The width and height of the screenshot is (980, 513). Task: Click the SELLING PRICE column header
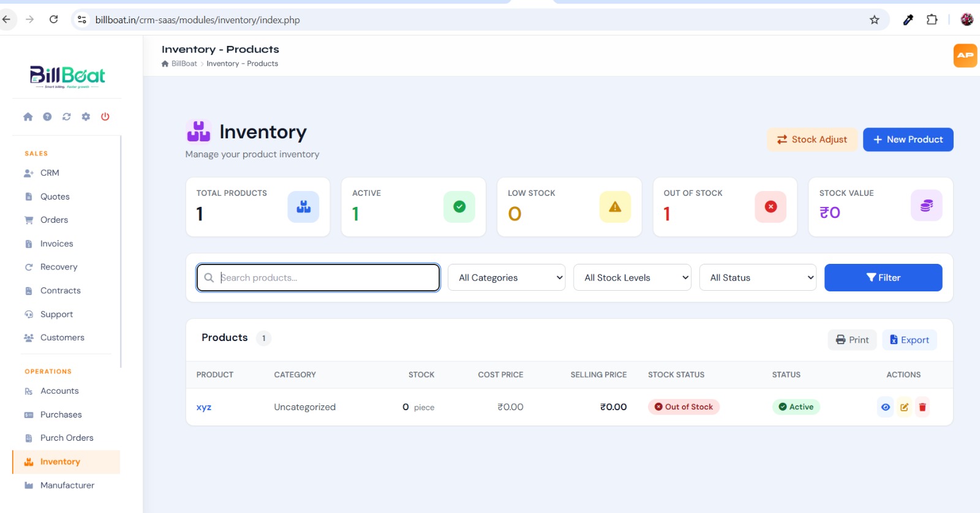pos(598,375)
